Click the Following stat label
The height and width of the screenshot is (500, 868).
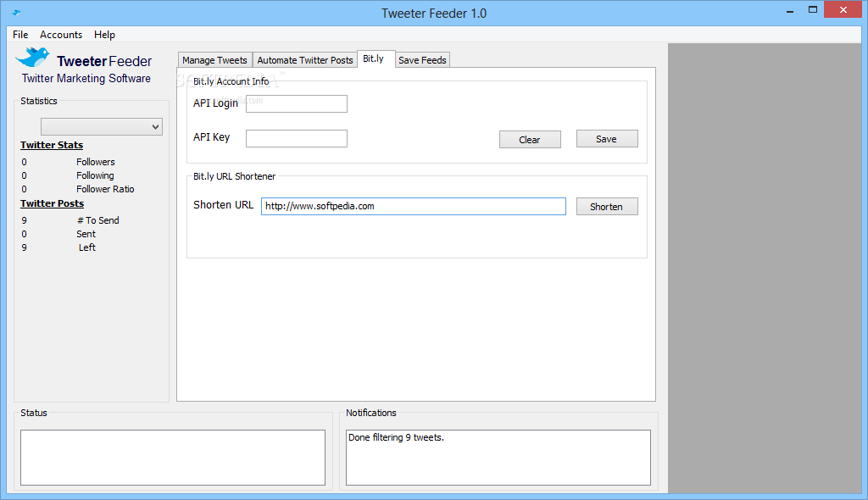(95, 175)
